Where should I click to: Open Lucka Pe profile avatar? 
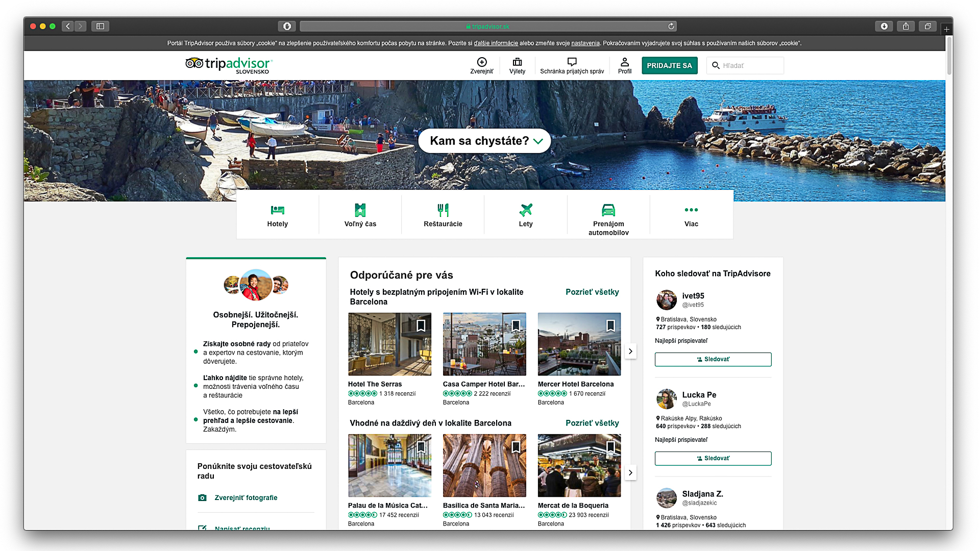(x=666, y=399)
